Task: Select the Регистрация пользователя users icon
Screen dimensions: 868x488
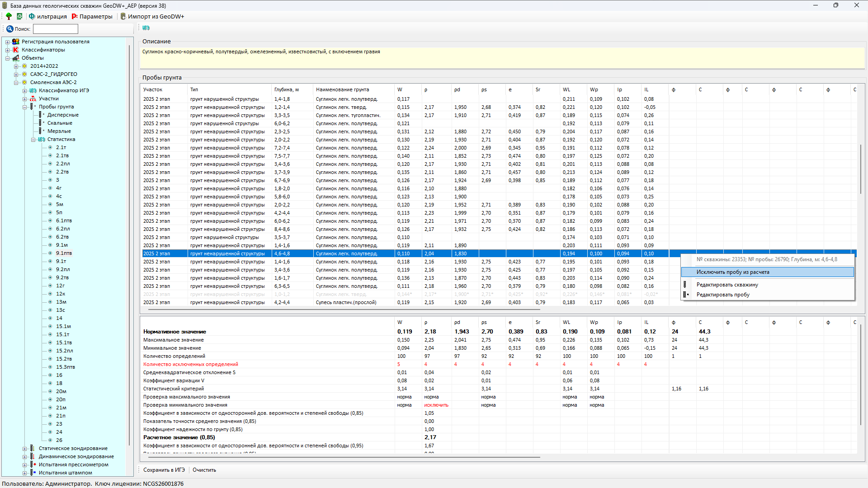Action: tap(16, 42)
